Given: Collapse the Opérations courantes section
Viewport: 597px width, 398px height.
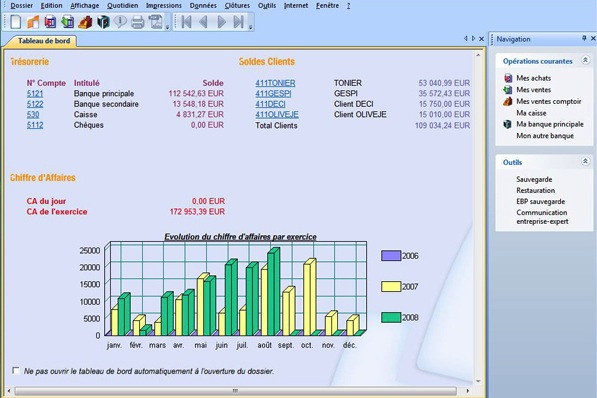Looking at the screenshot, I should point(586,60).
